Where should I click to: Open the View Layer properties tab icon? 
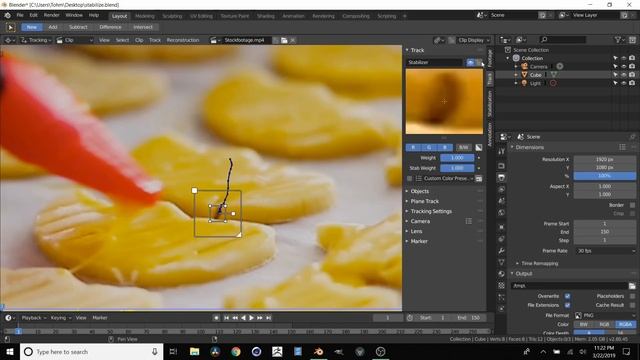tap(501, 189)
